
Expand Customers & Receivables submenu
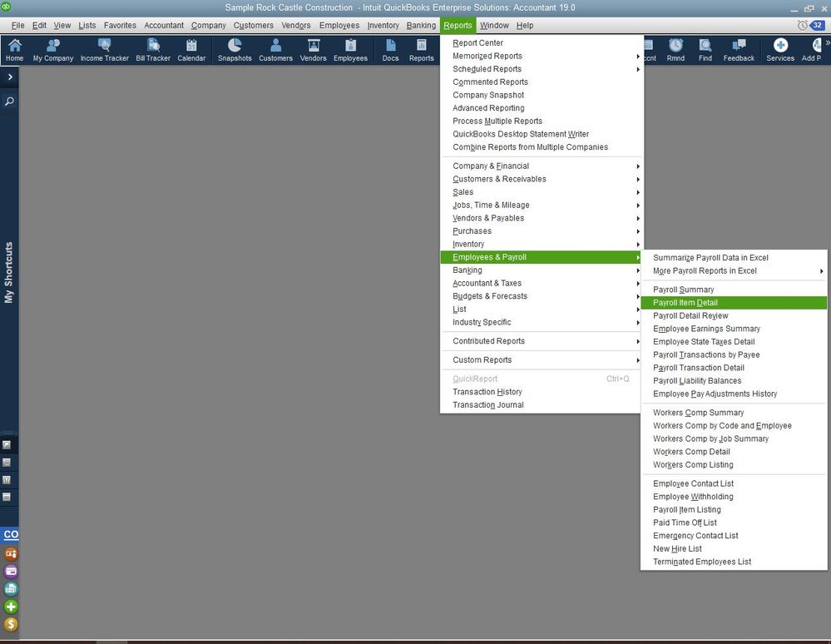(x=542, y=179)
